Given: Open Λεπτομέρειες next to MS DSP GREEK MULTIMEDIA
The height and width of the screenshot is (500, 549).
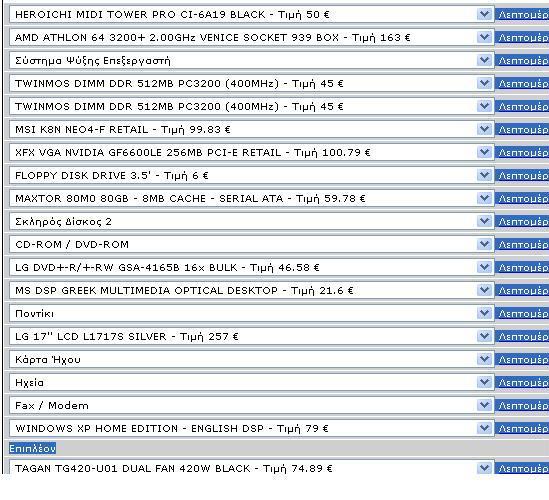Looking at the screenshot, I should tap(522, 291).
